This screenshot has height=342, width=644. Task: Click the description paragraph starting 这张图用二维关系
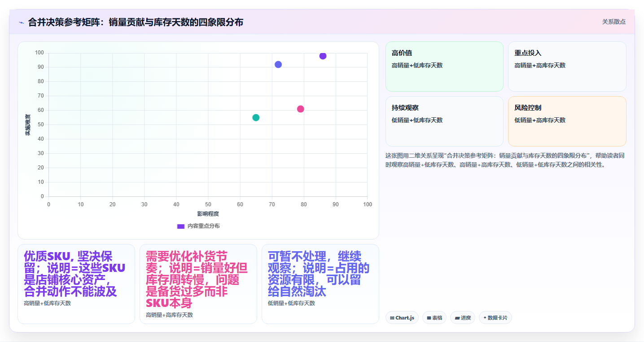click(x=505, y=160)
